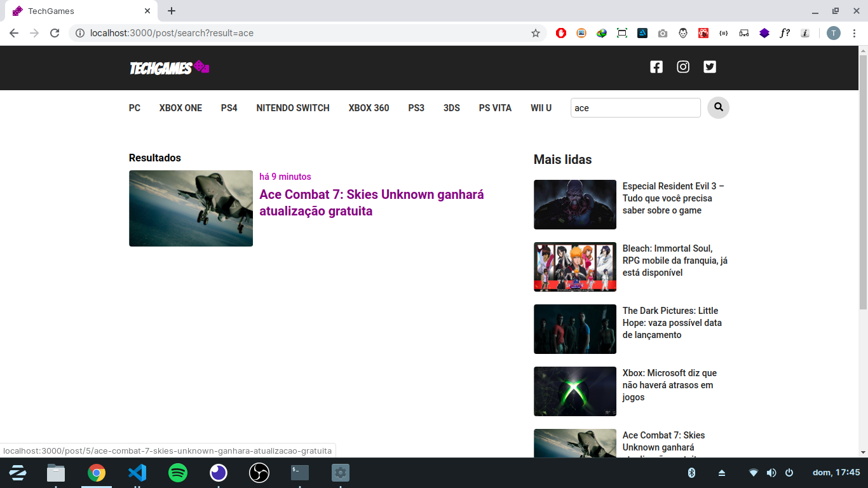The height and width of the screenshot is (488, 868).
Task: Click the Bleach characters thumbnail
Action: pyautogui.click(x=575, y=267)
